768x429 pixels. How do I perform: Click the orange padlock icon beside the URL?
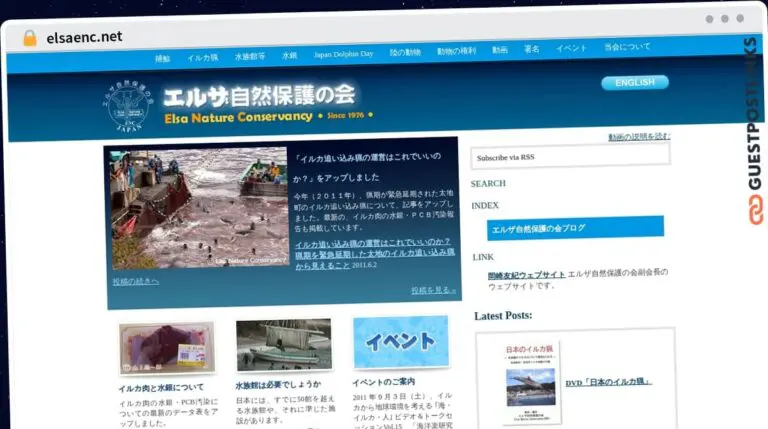(29, 37)
